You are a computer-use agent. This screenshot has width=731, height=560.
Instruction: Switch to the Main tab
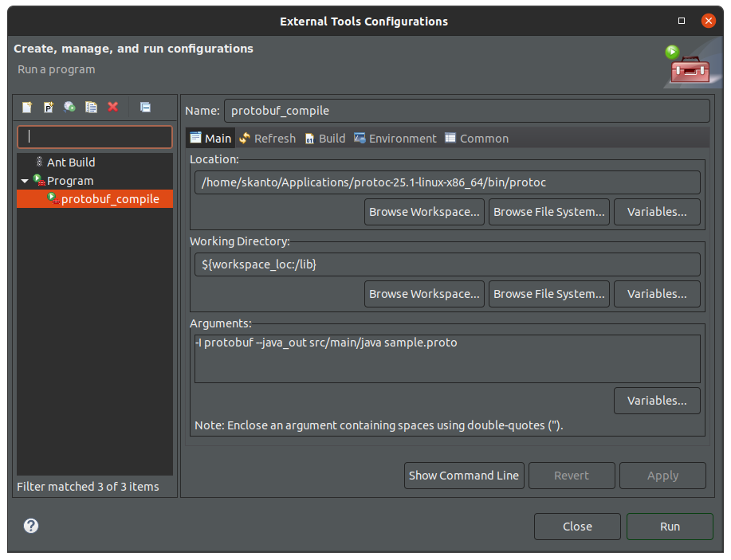(210, 139)
